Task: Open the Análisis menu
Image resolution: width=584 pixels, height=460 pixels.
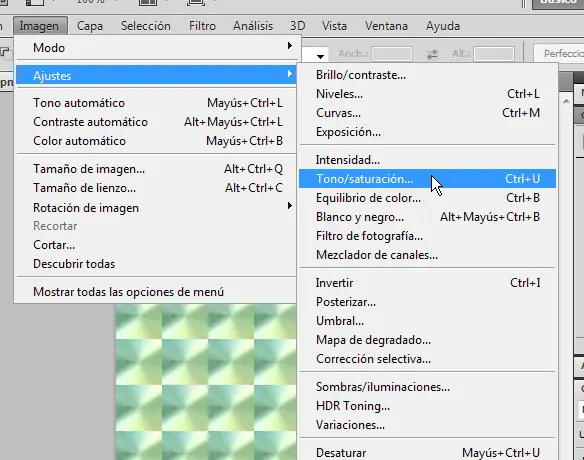Action: click(253, 26)
